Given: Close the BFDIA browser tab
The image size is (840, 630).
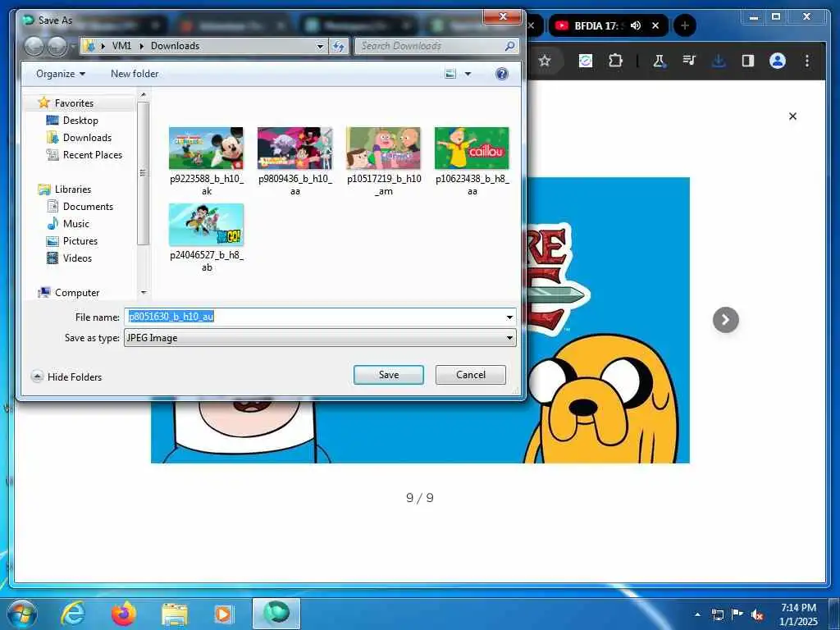Looking at the screenshot, I should click(655, 25).
